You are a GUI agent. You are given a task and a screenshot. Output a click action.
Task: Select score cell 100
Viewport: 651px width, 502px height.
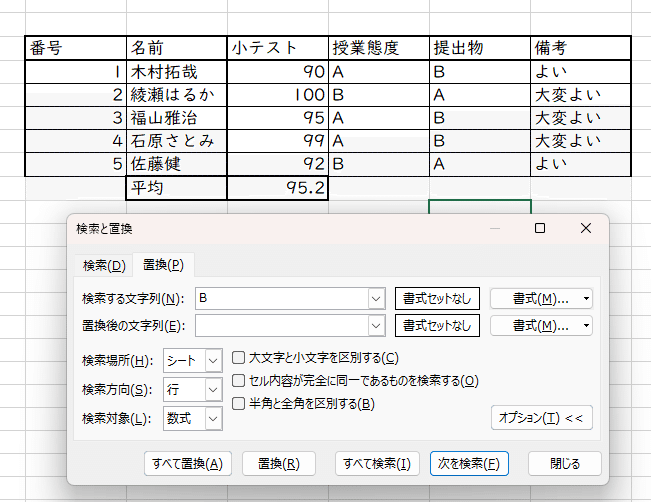pyautogui.click(x=278, y=95)
